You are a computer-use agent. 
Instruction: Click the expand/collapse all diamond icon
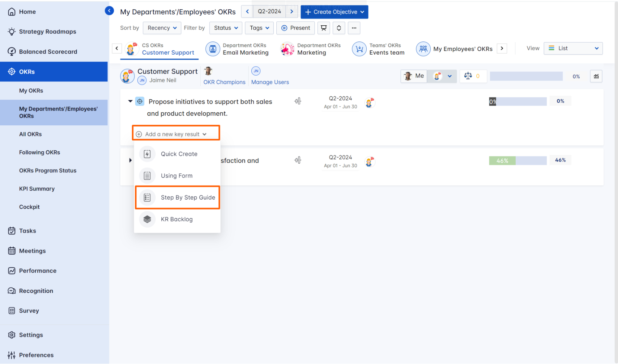[x=339, y=28]
